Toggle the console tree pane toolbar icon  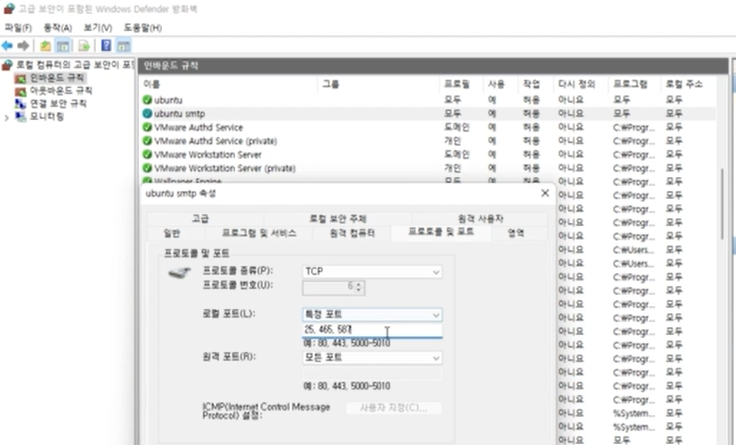(x=63, y=46)
